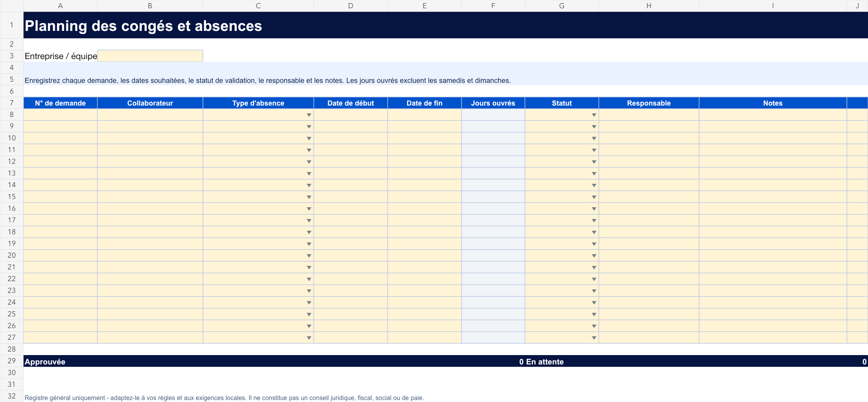Select column D header
The width and height of the screenshot is (868, 402).
coord(351,6)
